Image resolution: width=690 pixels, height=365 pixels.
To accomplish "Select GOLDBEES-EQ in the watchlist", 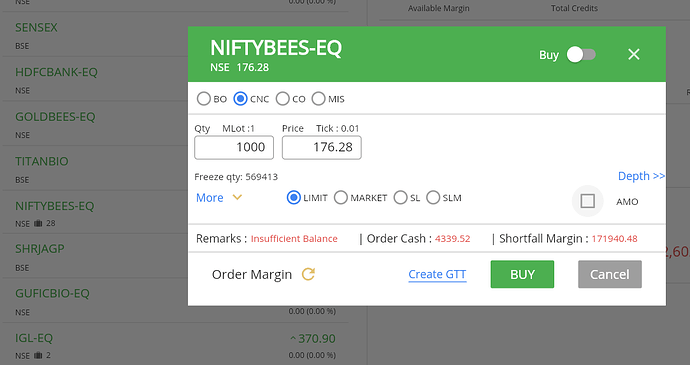I will (55, 117).
